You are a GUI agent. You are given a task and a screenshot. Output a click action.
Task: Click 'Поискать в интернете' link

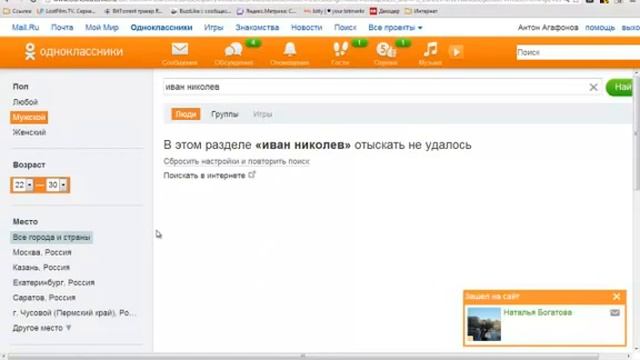pyautogui.click(x=204, y=176)
